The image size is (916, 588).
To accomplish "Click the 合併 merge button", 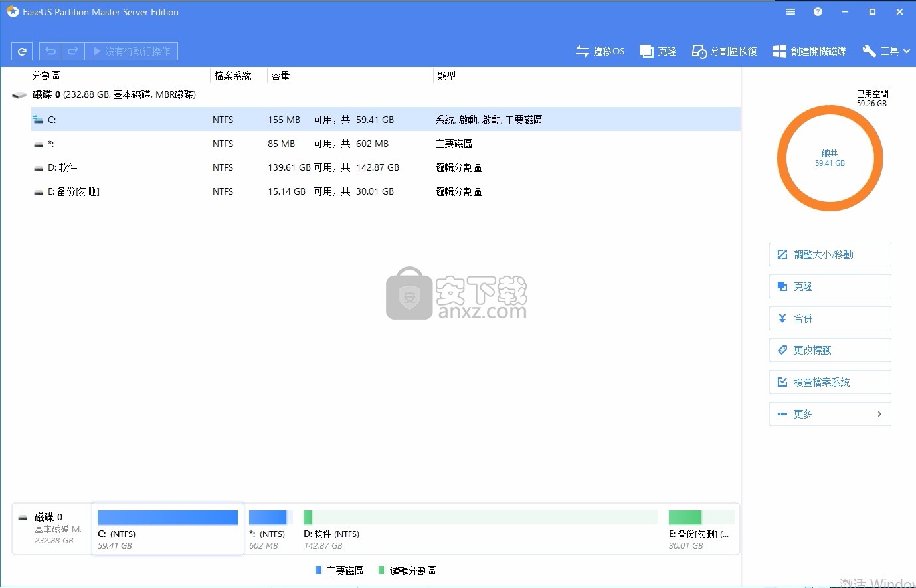I will point(830,318).
